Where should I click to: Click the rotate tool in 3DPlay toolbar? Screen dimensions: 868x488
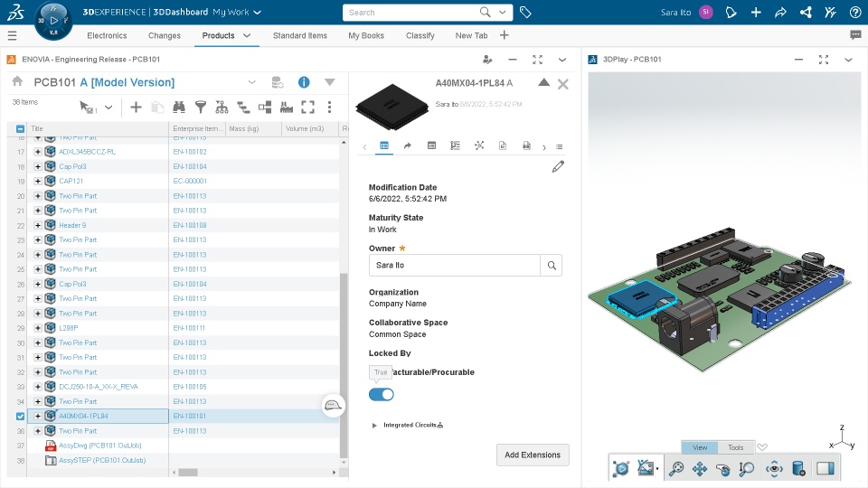(x=723, y=469)
